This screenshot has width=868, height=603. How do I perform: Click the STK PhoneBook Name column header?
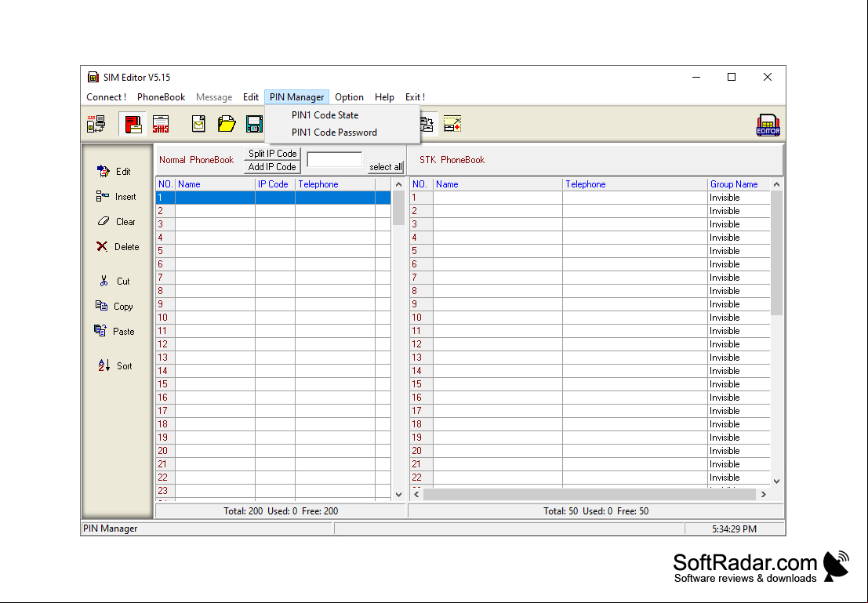pos(498,183)
